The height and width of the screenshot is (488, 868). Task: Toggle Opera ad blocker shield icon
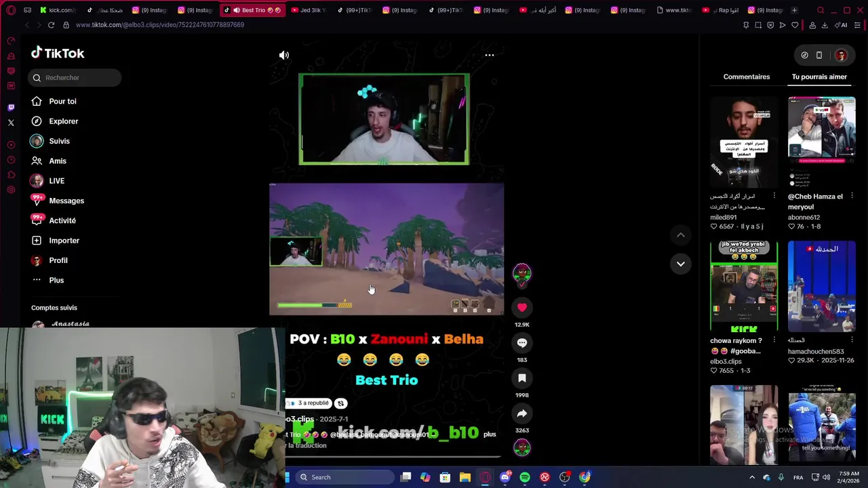coord(770,25)
